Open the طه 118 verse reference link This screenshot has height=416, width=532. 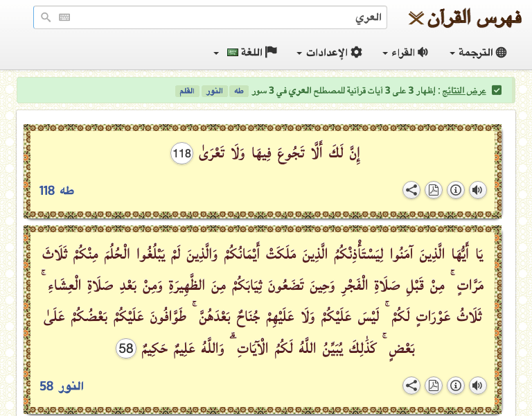(57, 191)
